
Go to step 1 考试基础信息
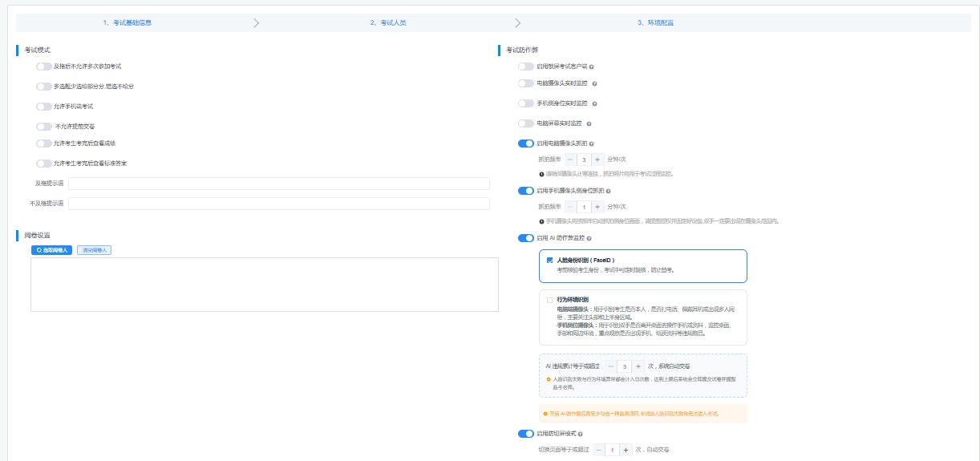pyautogui.click(x=127, y=22)
